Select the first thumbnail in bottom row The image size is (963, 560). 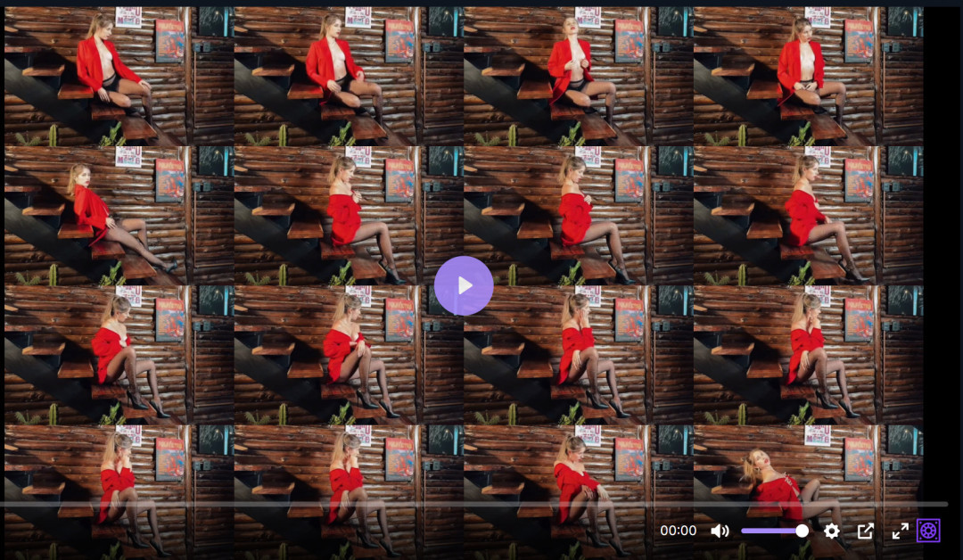119,464
